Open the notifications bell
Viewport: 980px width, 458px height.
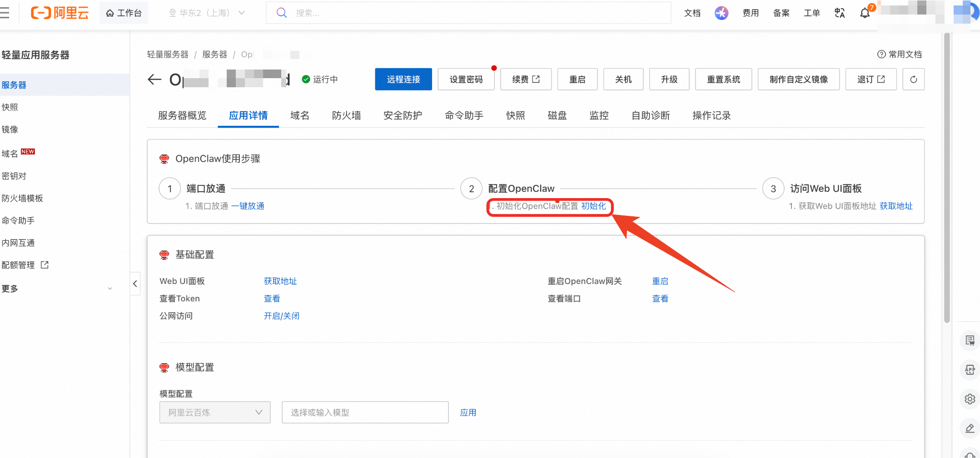[x=865, y=13]
